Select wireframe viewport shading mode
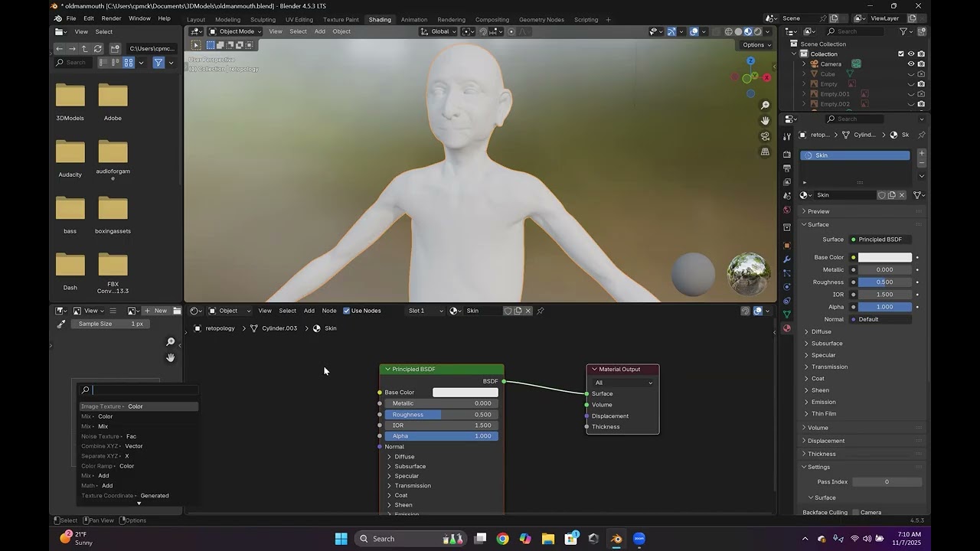980x551 pixels. point(729,31)
